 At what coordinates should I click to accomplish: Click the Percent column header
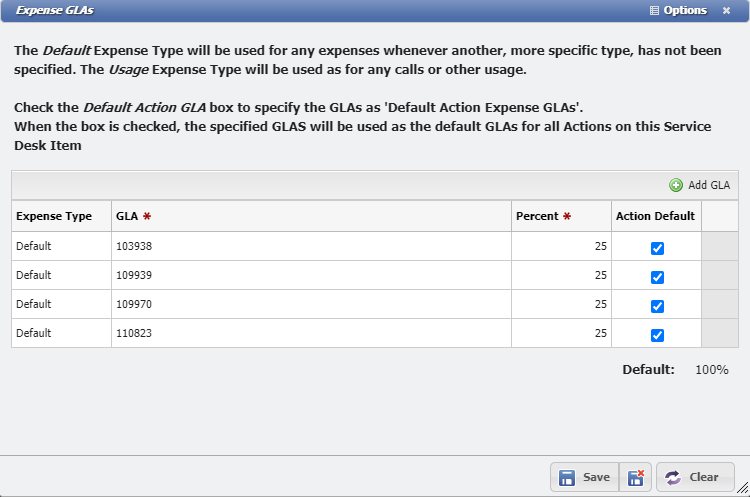(561, 216)
